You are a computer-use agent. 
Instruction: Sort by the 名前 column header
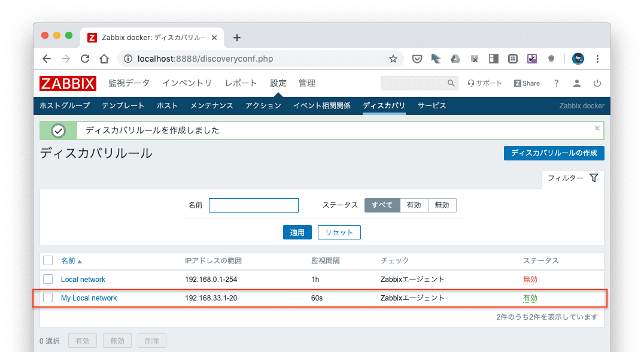tap(68, 261)
